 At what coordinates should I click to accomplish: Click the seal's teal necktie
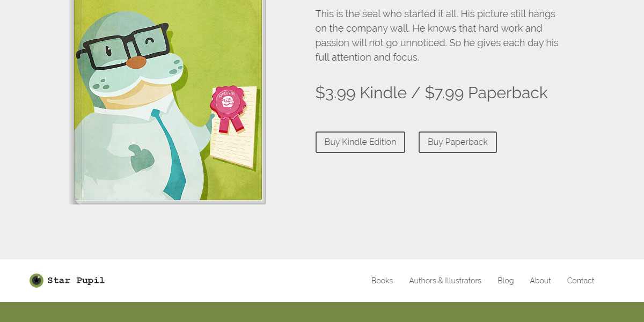click(171, 156)
